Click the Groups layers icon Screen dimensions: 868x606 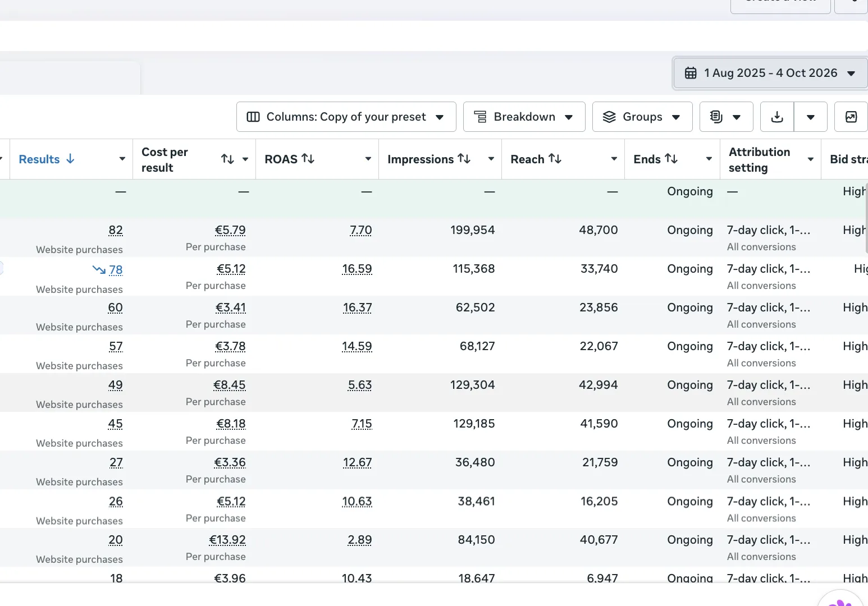609,117
